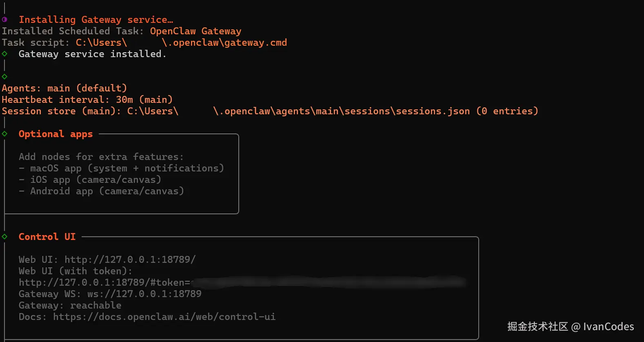
Task: Click the Gateway WS ws://127.0.0.1:18789 address
Action: click(x=144, y=294)
